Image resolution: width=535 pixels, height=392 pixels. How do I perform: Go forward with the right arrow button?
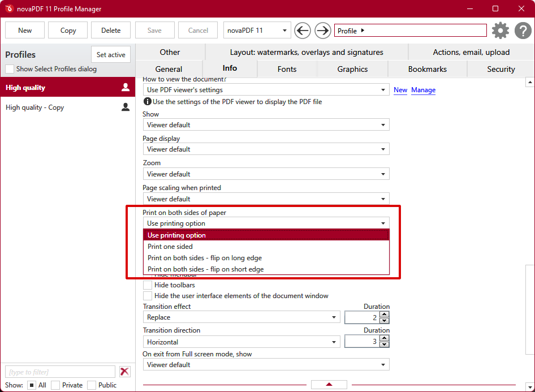click(x=323, y=31)
